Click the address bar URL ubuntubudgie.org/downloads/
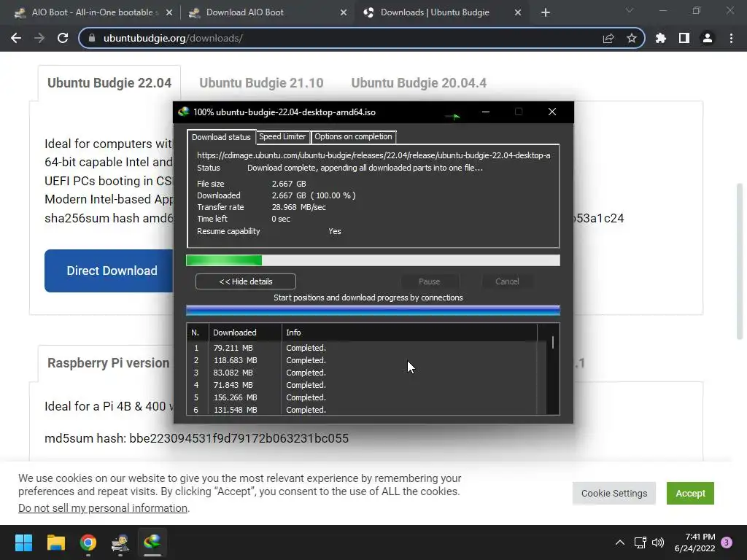 coord(173,38)
